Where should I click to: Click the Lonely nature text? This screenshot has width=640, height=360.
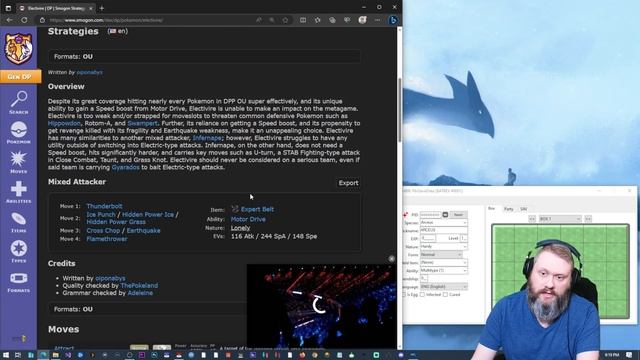tap(240, 228)
